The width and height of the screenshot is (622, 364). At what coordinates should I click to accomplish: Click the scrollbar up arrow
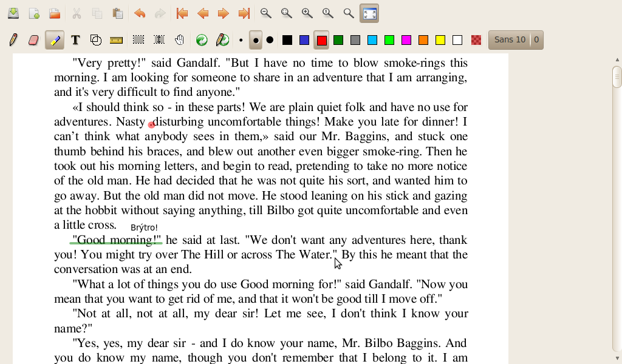click(617, 59)
